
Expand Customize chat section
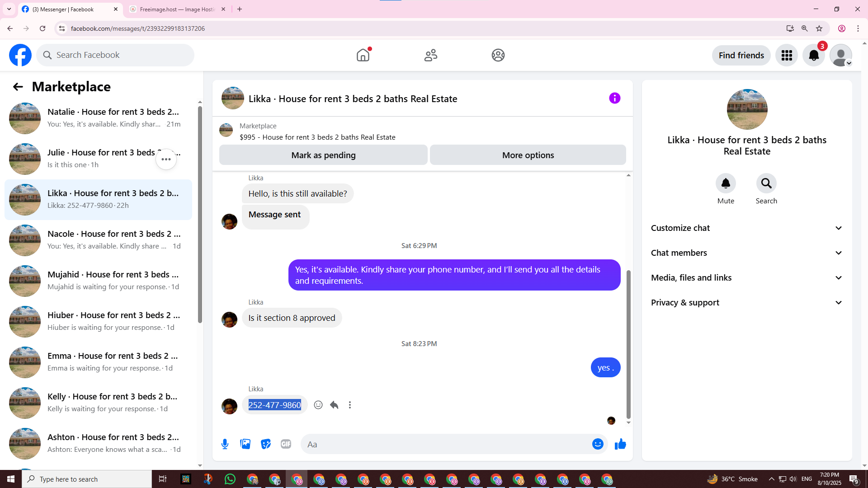click(x=747, y=228)
